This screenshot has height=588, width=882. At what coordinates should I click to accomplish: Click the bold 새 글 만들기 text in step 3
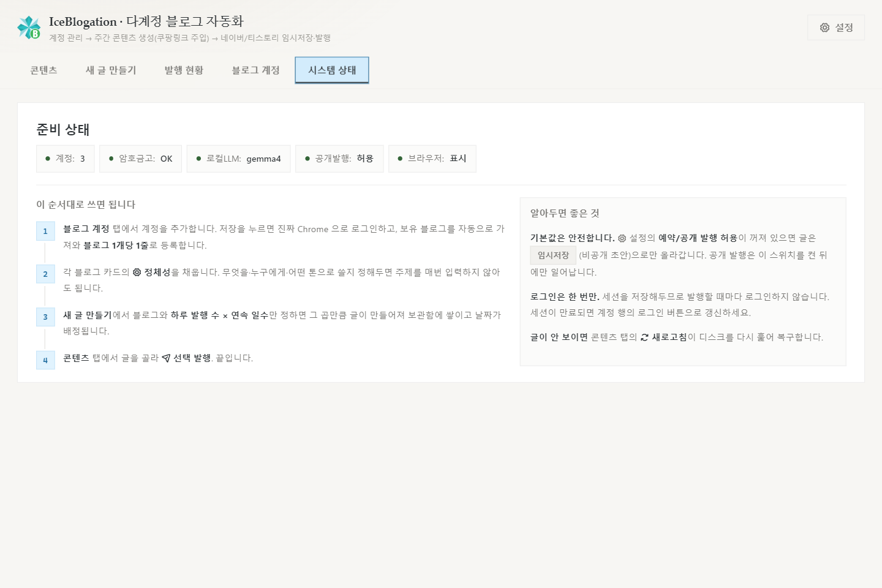[x=88, y=315]
